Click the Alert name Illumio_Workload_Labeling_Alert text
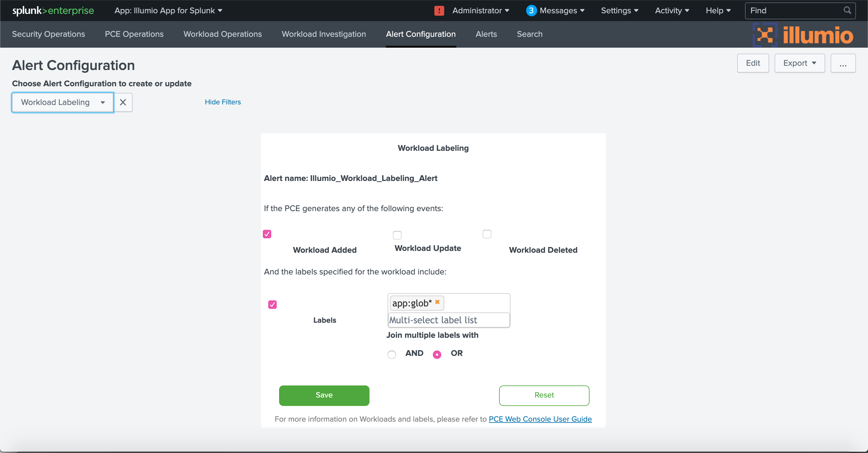This screenshot has width=868, height=453. (x=351, y=178)
